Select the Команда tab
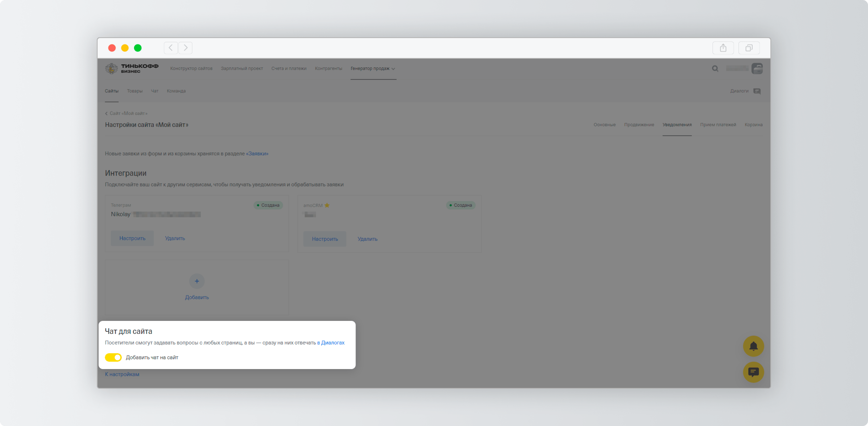Viewport: 868px width, 426px height. [176, 91]
